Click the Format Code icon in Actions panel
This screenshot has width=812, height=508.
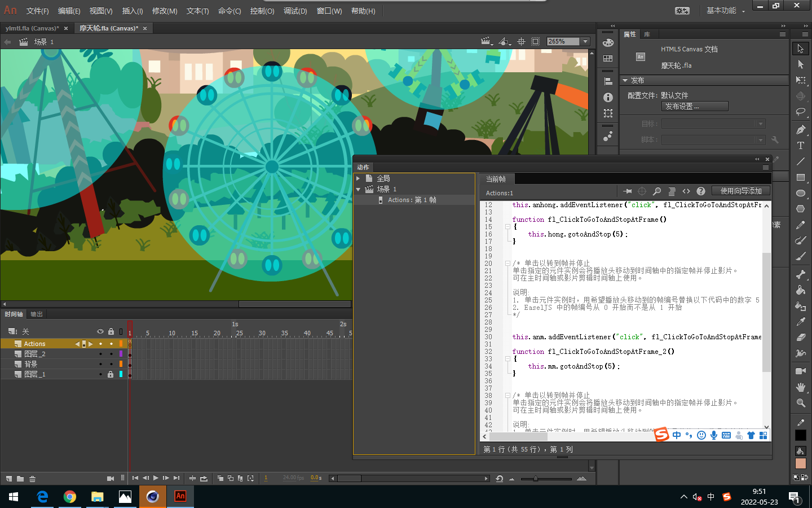(672, 191)
